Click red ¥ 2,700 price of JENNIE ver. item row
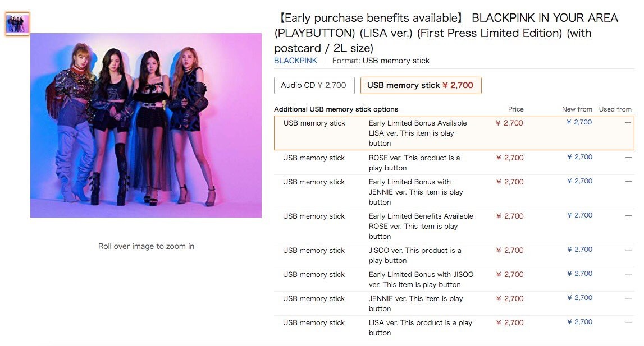 click(510, 299)
